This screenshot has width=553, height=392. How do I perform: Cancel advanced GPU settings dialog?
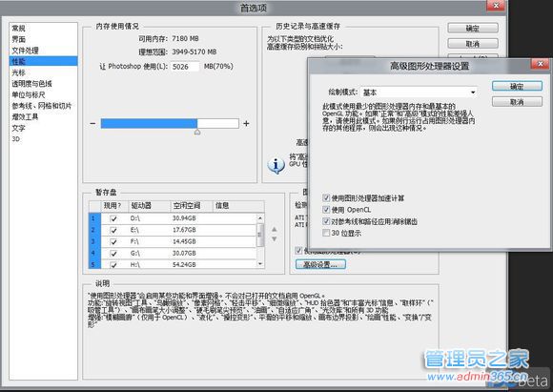[517, 102]
